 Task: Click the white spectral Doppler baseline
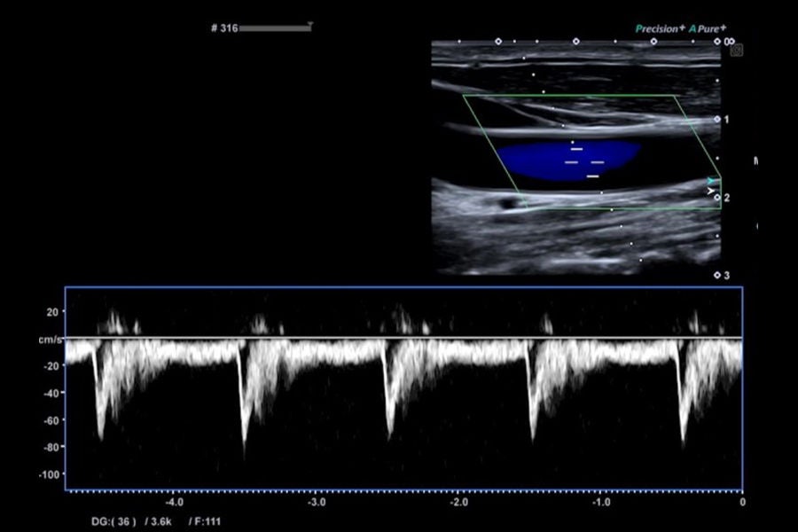(x=403, y=338)
